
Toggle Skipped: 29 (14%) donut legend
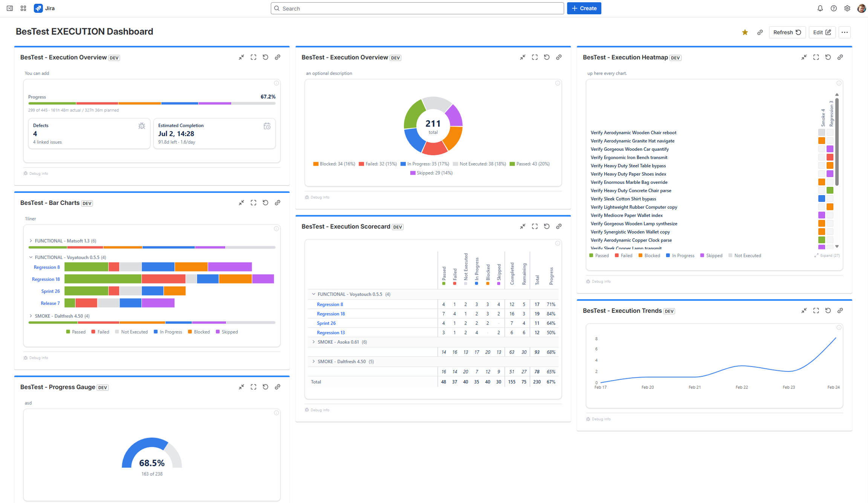pyautogui.click(x=431, y=173)
